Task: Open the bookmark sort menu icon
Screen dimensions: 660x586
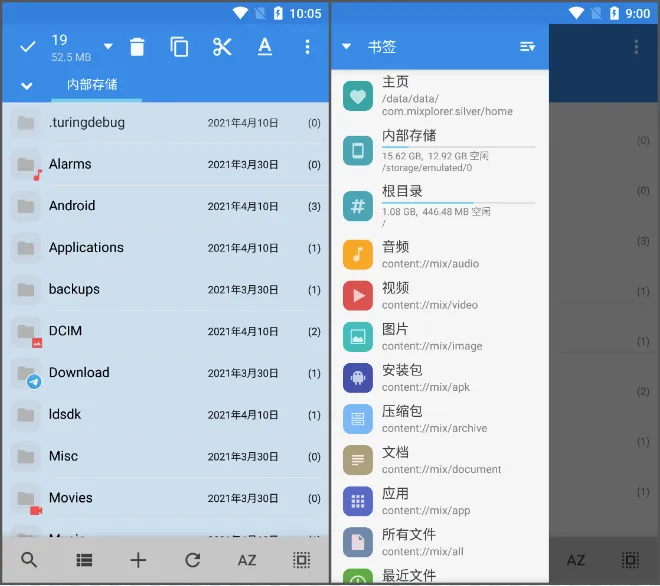Action: coord(527,46)
